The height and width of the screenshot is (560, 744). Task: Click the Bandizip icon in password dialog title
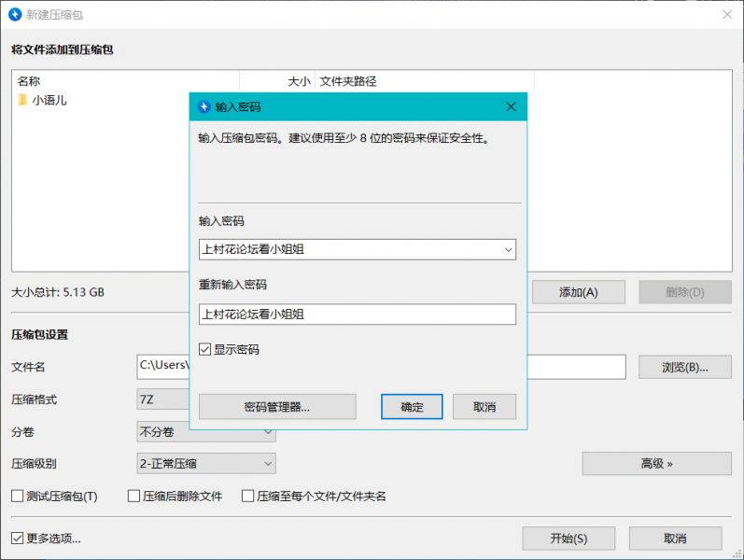pos(204,106)
